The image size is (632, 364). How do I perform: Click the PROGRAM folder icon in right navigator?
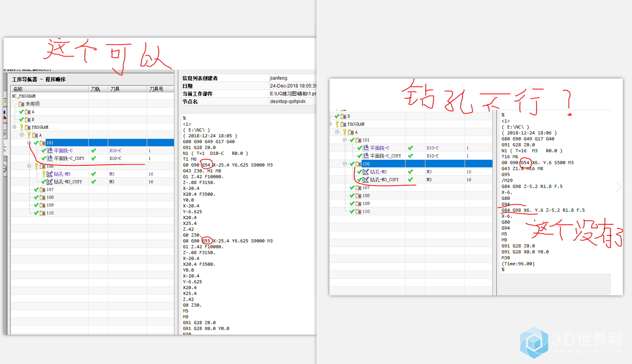pyautogui.click(x=343, y=124)
